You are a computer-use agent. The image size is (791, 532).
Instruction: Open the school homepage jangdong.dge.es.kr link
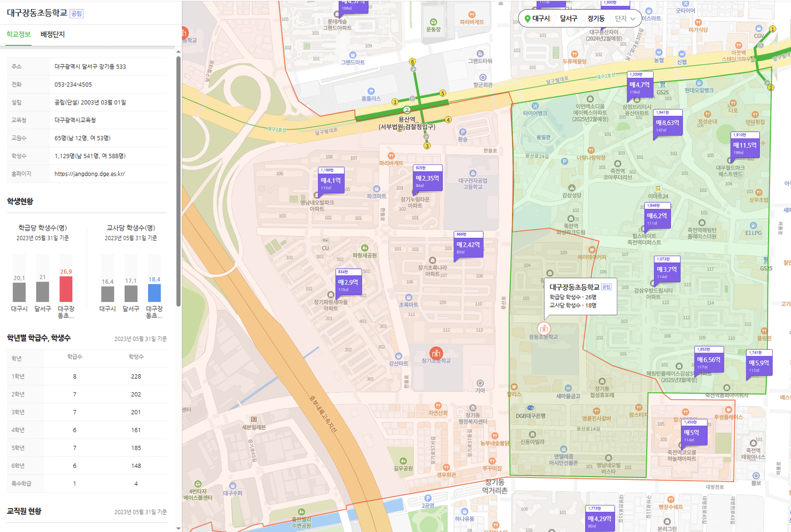90,174
